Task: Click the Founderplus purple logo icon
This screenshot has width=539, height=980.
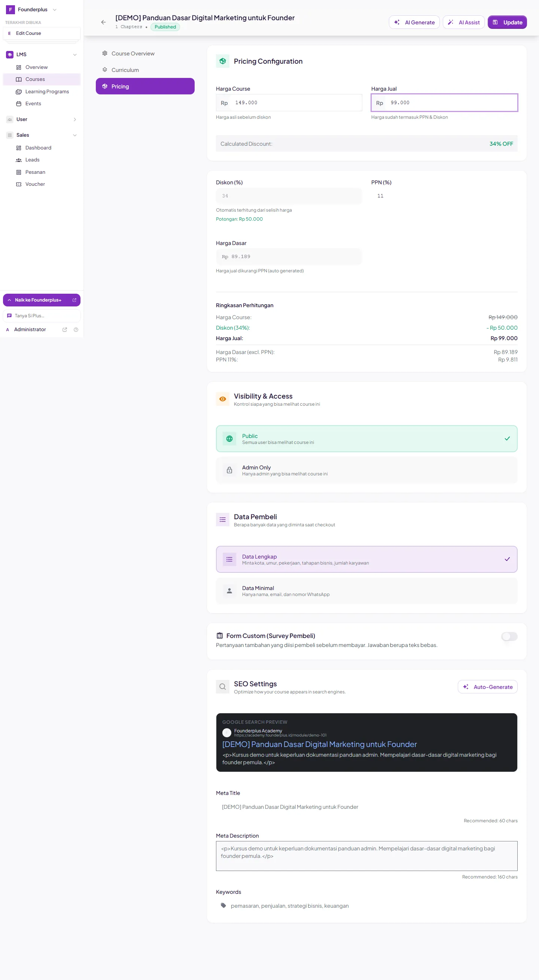Action: pyautogui.click(x=10, y=9)
